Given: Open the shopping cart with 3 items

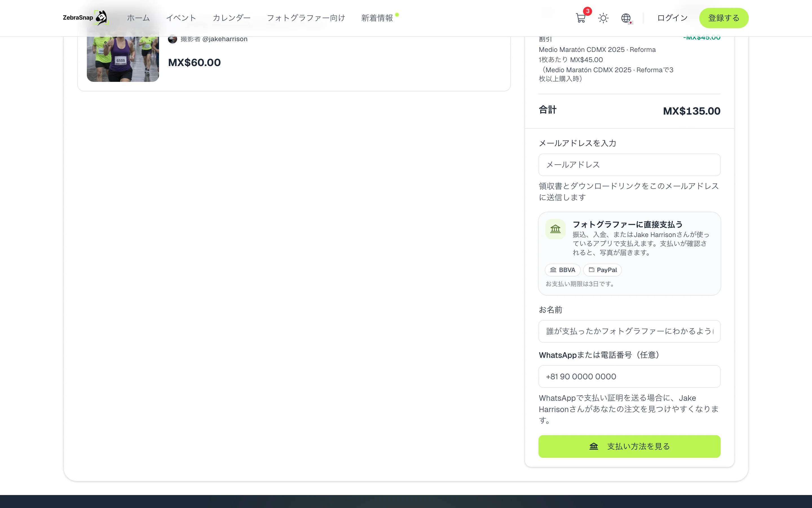Looking at the screenshot, I should [581, 18].
